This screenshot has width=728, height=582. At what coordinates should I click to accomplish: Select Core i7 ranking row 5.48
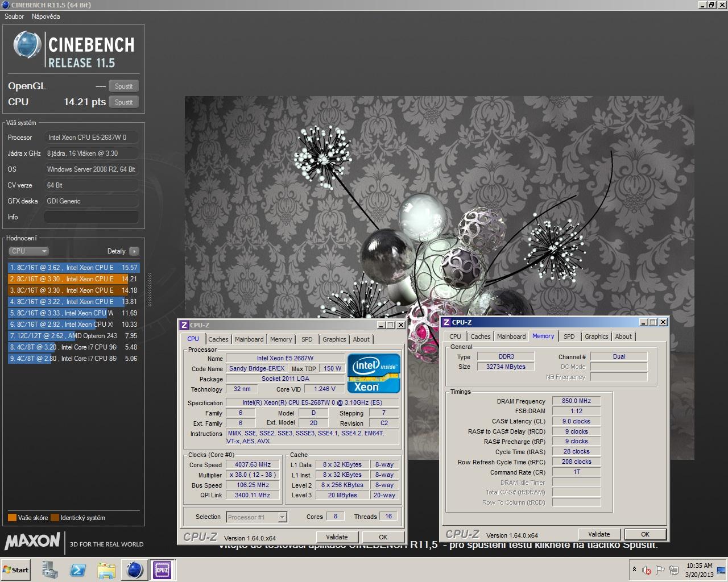pyautogui.click(x=73, y=347)
